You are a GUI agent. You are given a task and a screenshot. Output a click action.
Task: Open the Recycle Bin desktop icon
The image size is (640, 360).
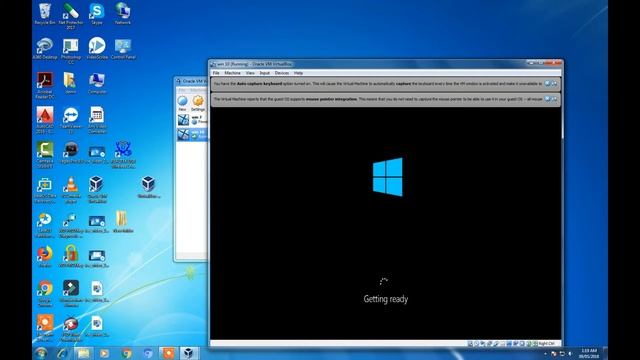pyautogui.click(x=44, y=14)
